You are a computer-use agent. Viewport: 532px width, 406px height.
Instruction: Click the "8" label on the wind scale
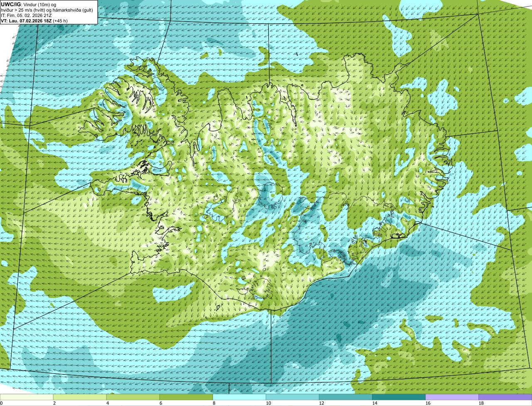pos(214,403)
